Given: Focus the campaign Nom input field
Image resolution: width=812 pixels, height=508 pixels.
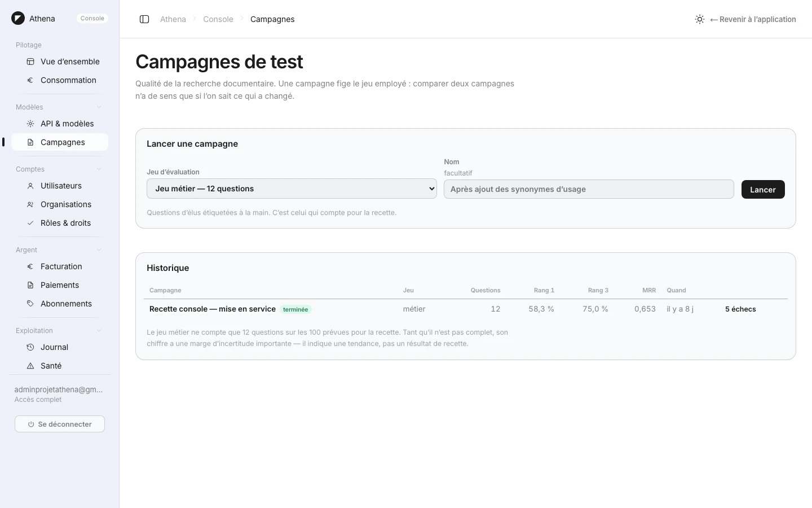Looking at the screenshot, I should (589, 189).
